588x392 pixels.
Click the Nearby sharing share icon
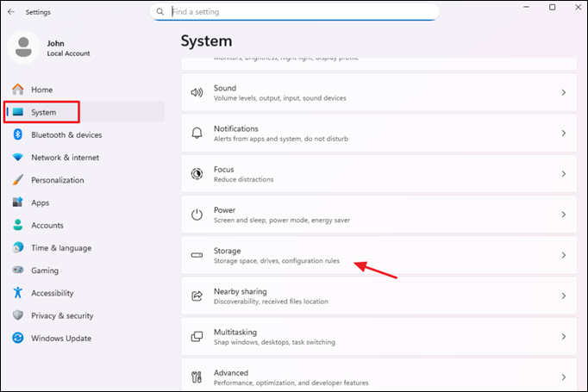[197, 296]
